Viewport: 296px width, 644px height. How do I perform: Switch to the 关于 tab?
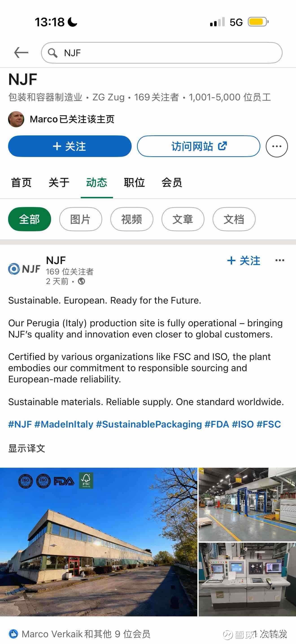tap(59, 183)
